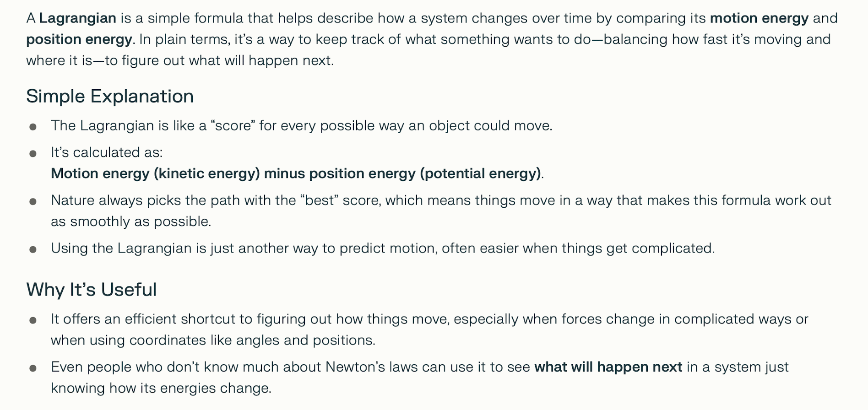Click the "It's calculated as:" line
This screenshot has width=868, height=410.
coord(107,152)
